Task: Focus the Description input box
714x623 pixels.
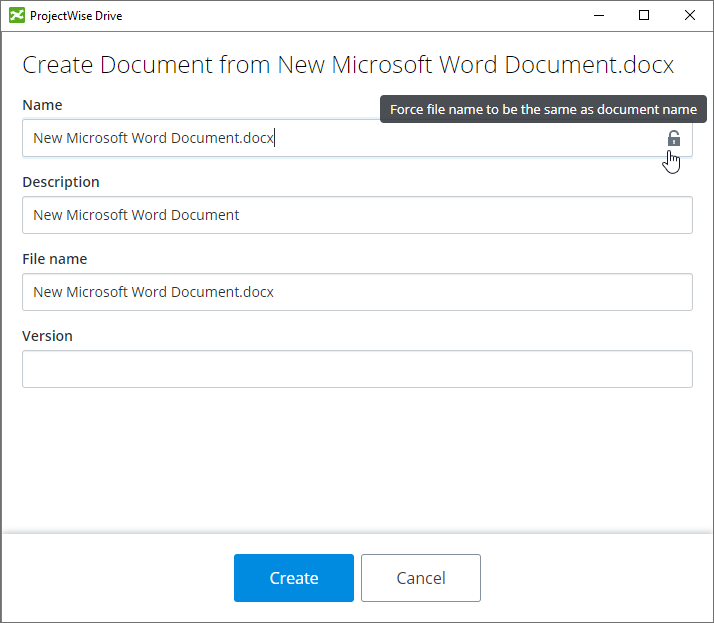Action: coord(357,215)
